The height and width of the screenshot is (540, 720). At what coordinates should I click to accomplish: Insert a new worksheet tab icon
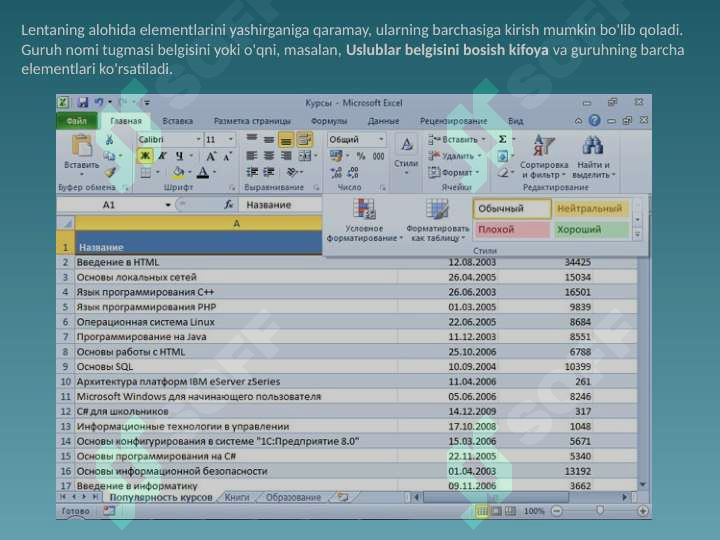[x=343, y=497]
